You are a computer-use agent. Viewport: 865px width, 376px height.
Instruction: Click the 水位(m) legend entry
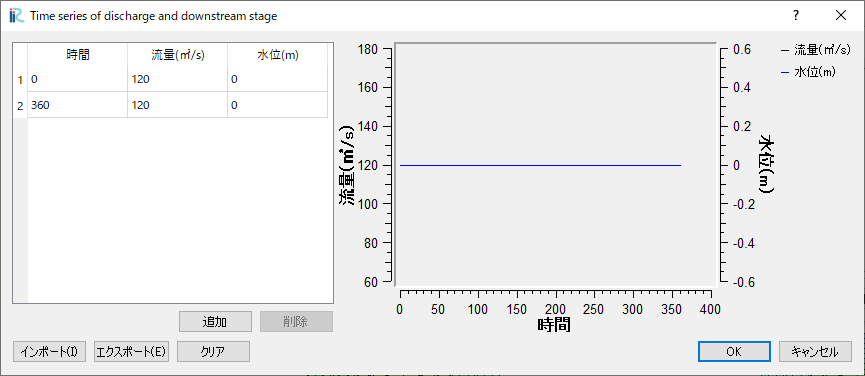[x=809, y=72]
